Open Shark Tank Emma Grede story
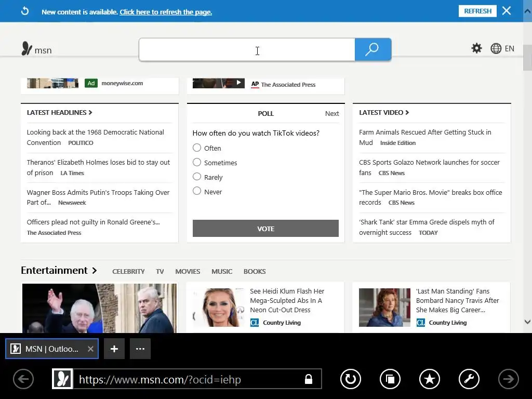Screen dimensions: 532x399 tap(427, 228)
